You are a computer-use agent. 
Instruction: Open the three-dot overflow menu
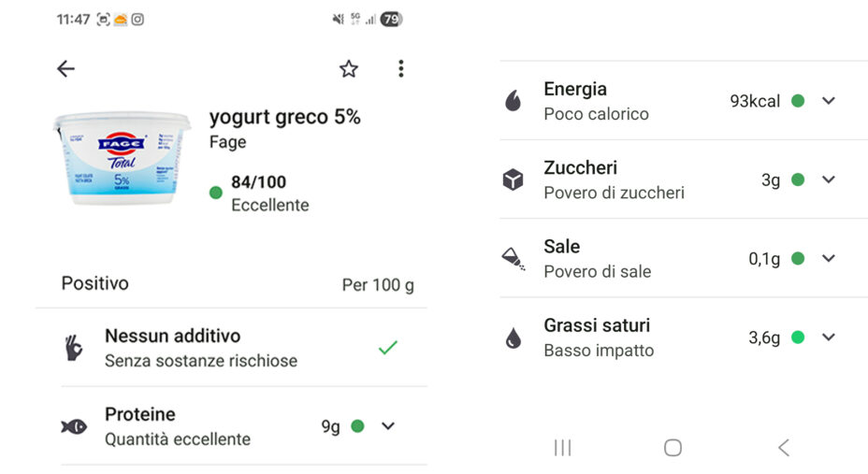tap(400, 69)
